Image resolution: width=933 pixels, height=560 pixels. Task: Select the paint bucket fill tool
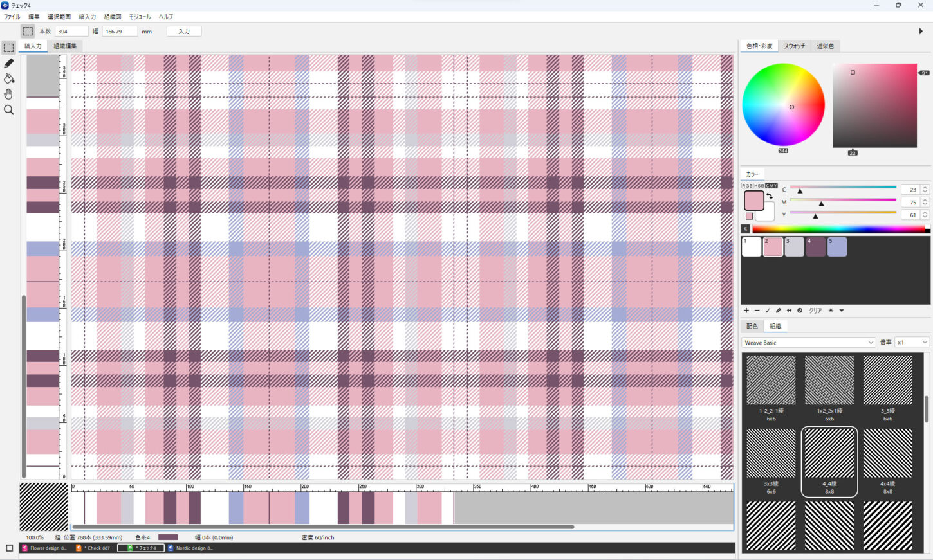pyautogui.click(x=8, y=78)
